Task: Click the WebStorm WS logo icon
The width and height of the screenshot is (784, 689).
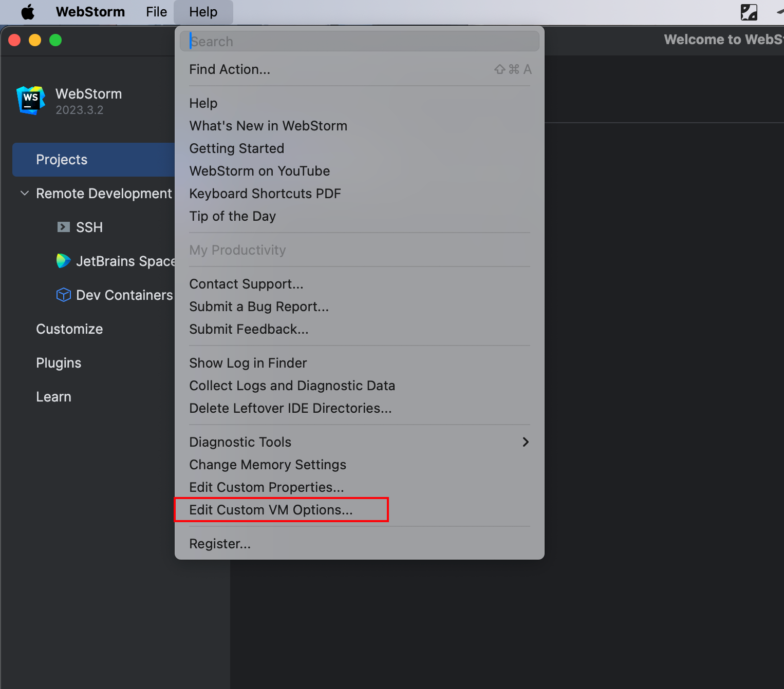Action: (31, 100)
